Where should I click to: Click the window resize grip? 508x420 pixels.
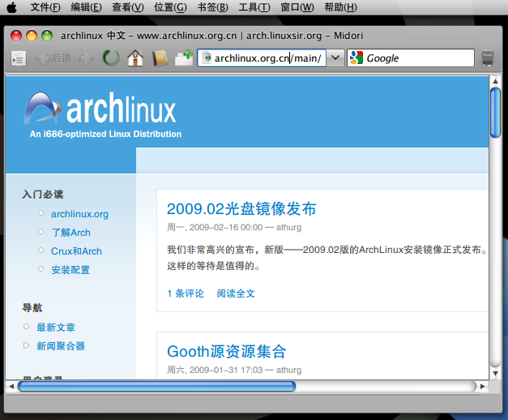497,405
